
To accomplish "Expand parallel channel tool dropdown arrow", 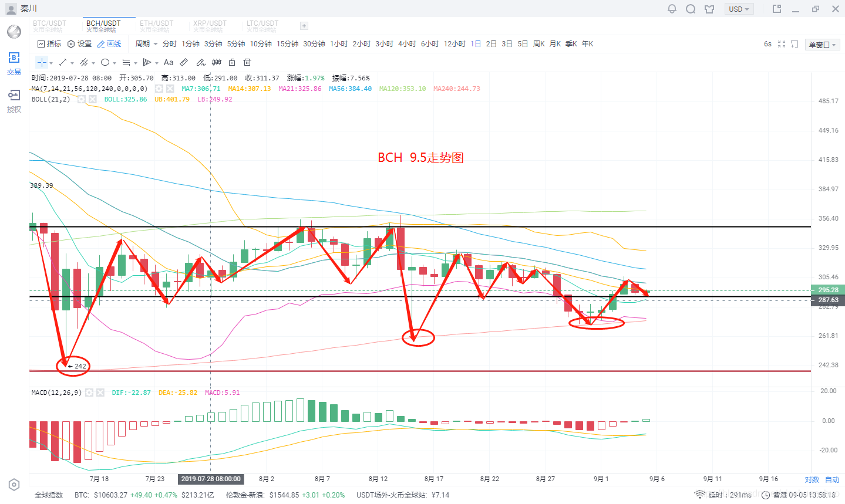I will [x=93, y=63].
